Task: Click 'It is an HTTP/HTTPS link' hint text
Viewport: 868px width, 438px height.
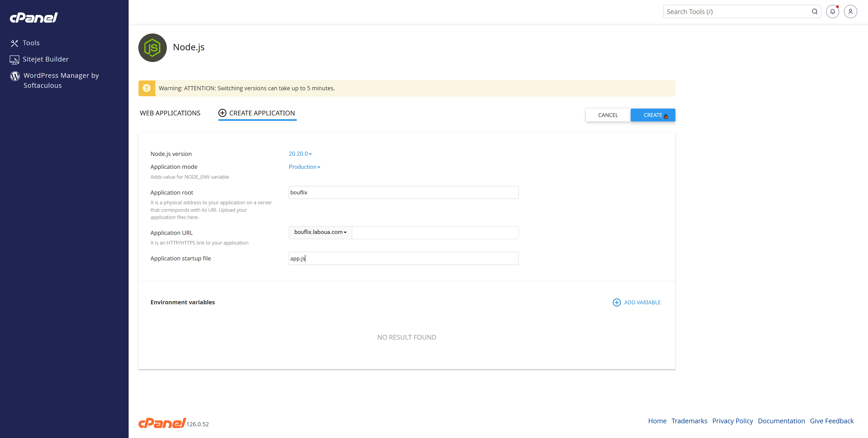Action: pos(199,243)
